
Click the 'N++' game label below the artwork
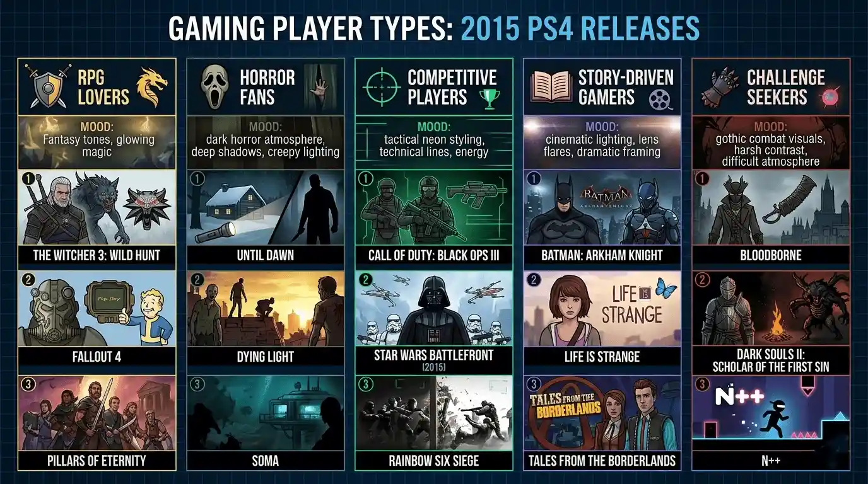coord(771,461)
